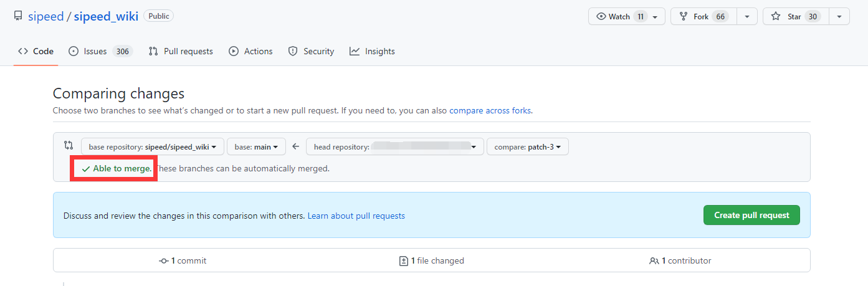Screen dimensions: 868x286
Task: Expand the Star lists dropdown arrow
Action: pos(839,17)
